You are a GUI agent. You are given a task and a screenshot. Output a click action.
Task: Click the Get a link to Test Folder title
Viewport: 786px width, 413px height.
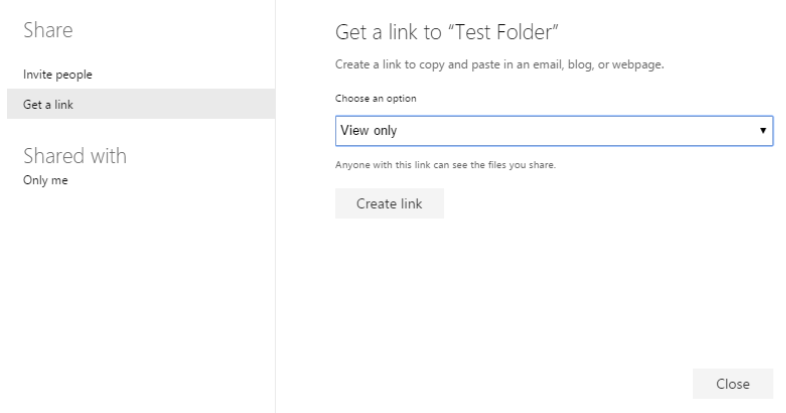(447, 32)
